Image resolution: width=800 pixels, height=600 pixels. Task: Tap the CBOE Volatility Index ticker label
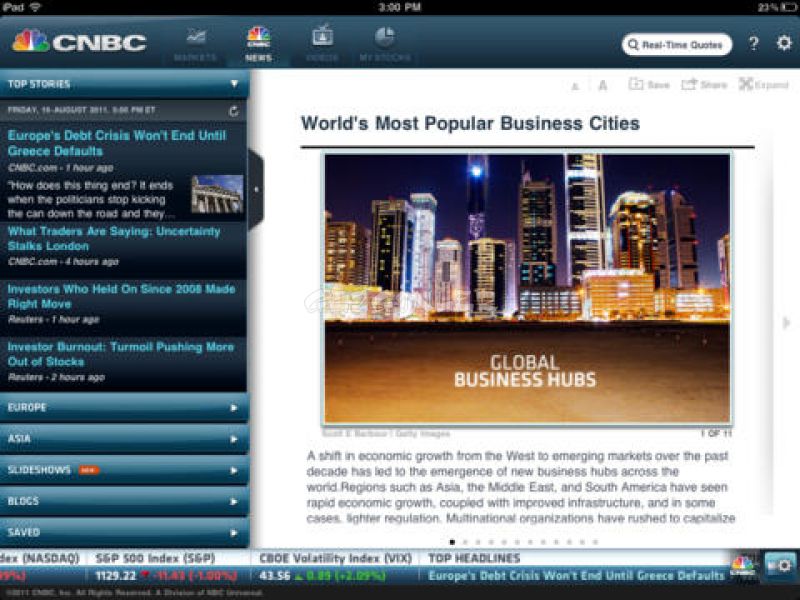click(x=335, y=558)
